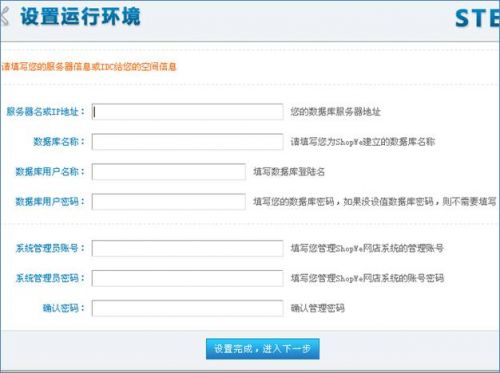Click the 设置运行环境 page heading
This screenshot has width=500, height=373.
80,16
